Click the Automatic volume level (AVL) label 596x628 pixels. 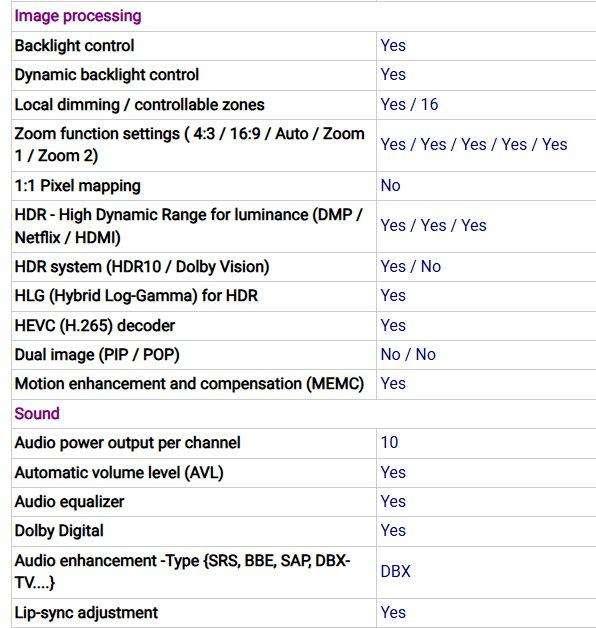[x=119, y=473]
